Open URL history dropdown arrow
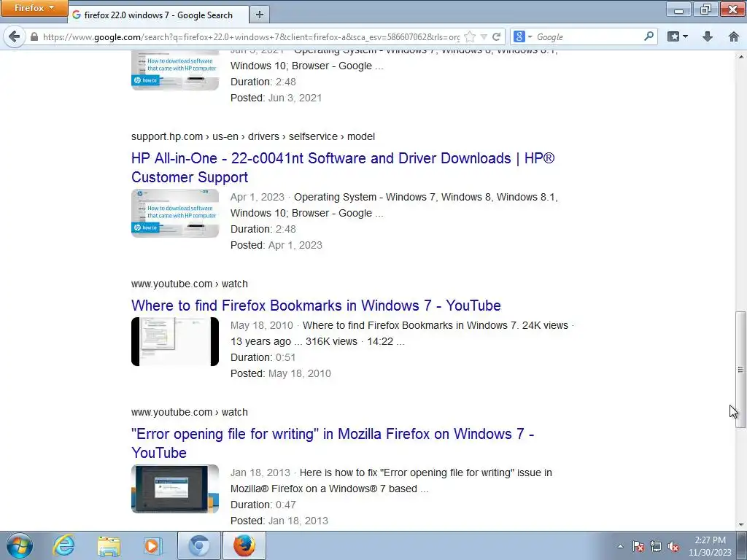 (x=484, y=36)
